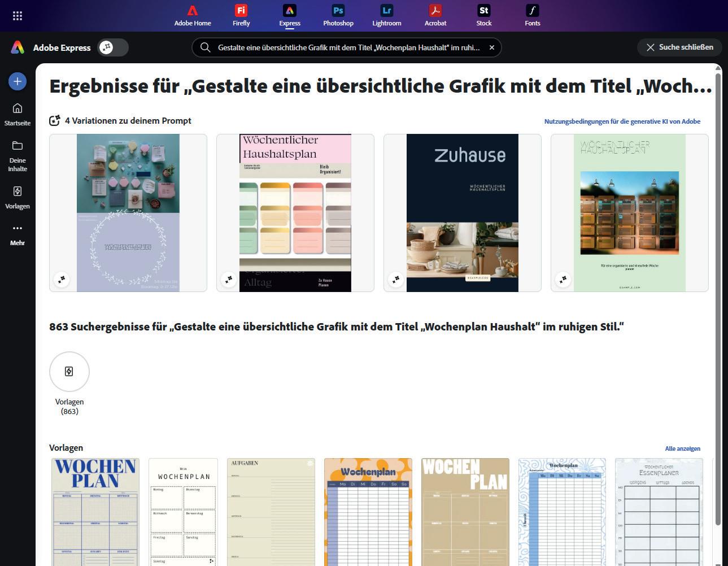Screen dimensions: 728x566
Task: Open the orange floral Wochenplan template
Action: [368, 512]
